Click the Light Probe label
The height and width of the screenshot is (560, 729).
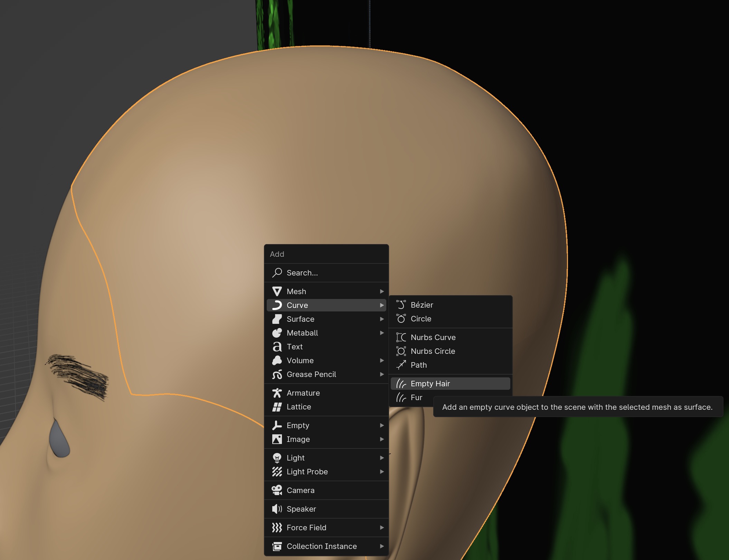point(307,472)
